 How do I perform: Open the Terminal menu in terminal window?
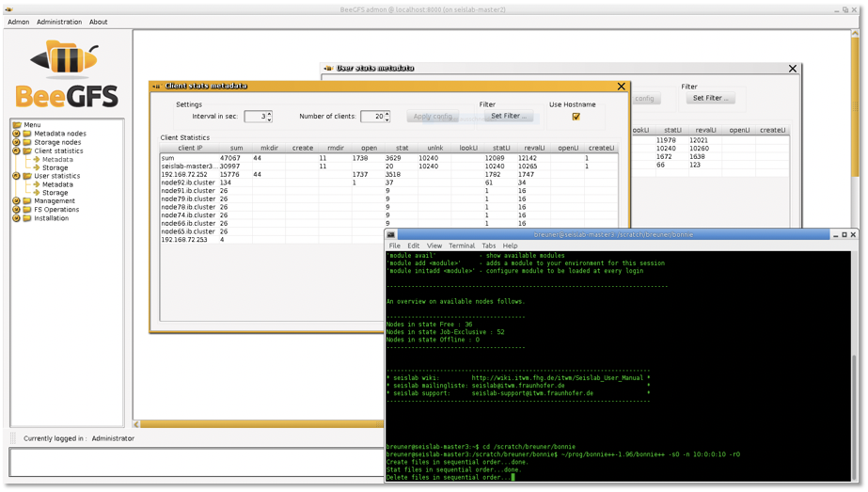tap(462, 246)
